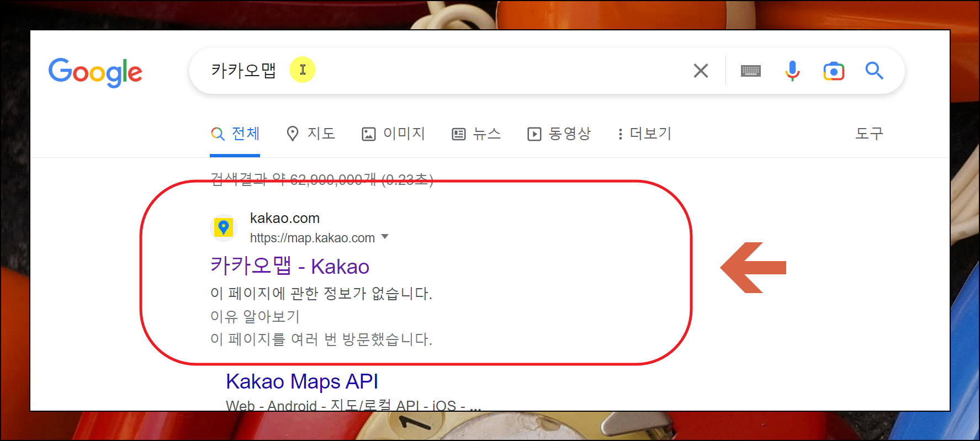Click the Kakao map favicon in result
The image size is (980, 441).
point(224,227)
